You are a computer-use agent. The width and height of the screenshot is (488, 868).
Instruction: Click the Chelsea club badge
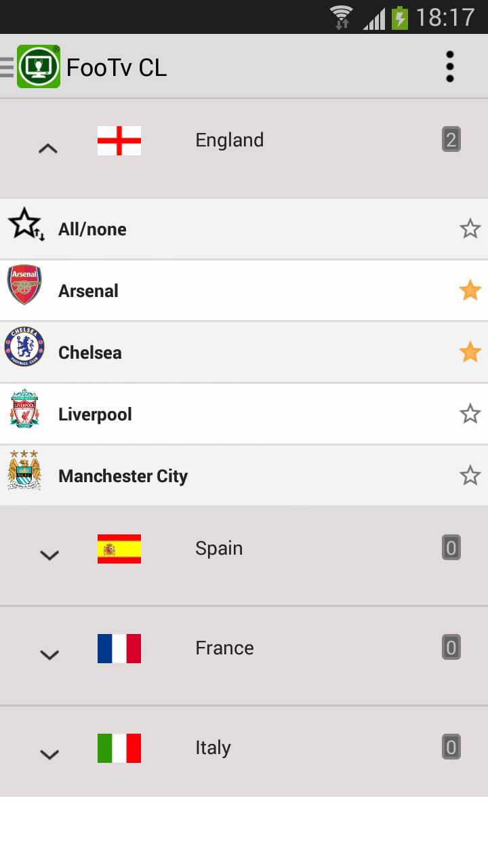click(x=24, y=347)
